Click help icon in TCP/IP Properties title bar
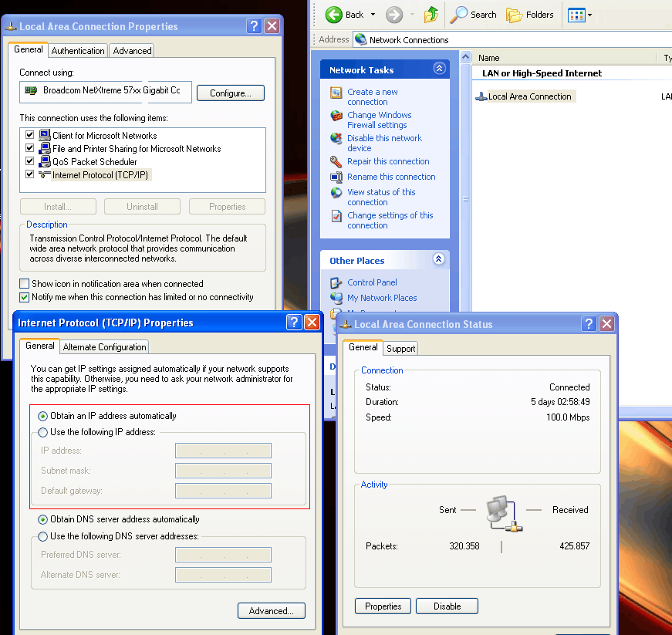 [x=294, y=323]
